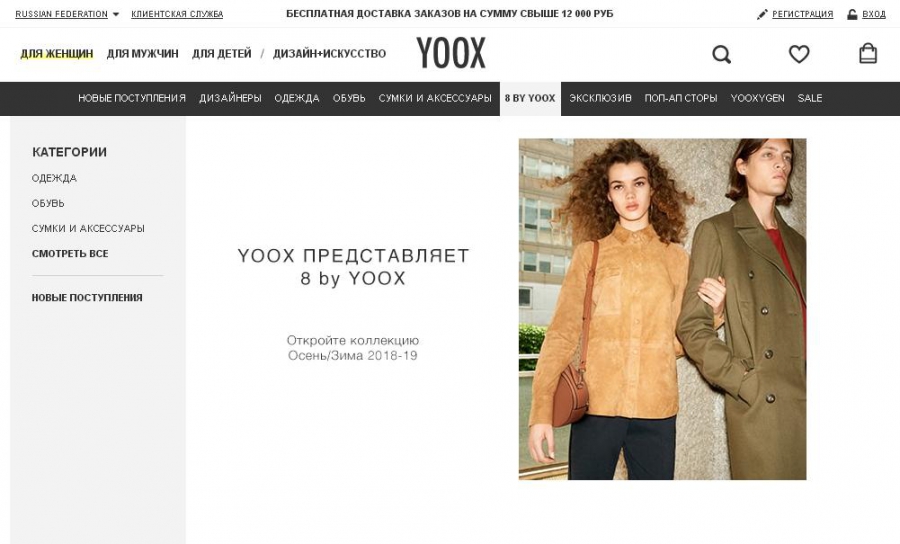Click the Новые поступления sidebar link
Viewport: 900px width, 544px height.
[x=87, y=298]
